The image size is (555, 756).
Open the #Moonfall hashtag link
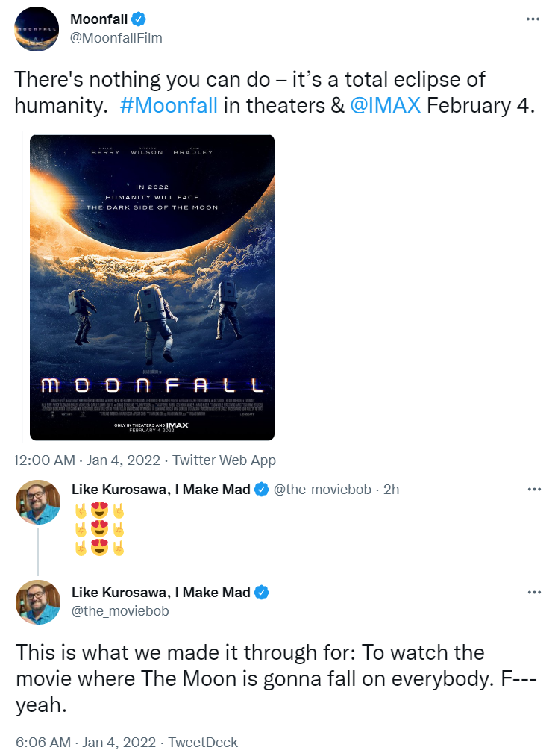click(168, 105)
